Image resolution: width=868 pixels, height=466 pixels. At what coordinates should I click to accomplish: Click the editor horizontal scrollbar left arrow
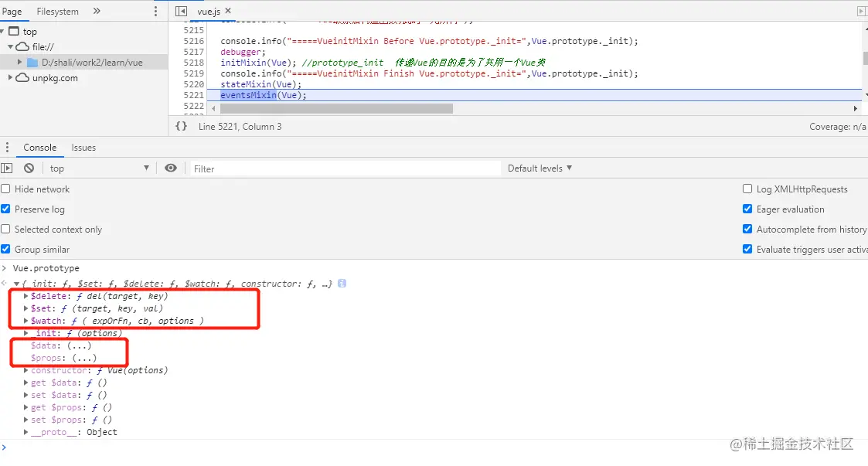click(213, 108)
